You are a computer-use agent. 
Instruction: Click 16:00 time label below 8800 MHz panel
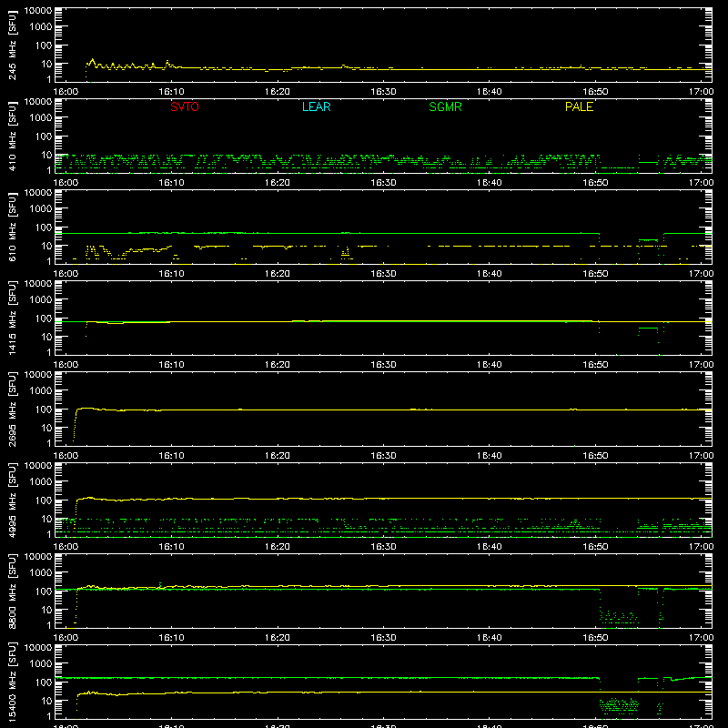[x=66, y=638]
